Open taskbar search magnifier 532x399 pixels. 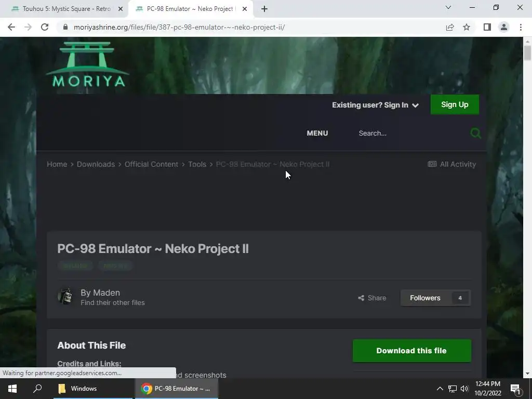[37, 389]
